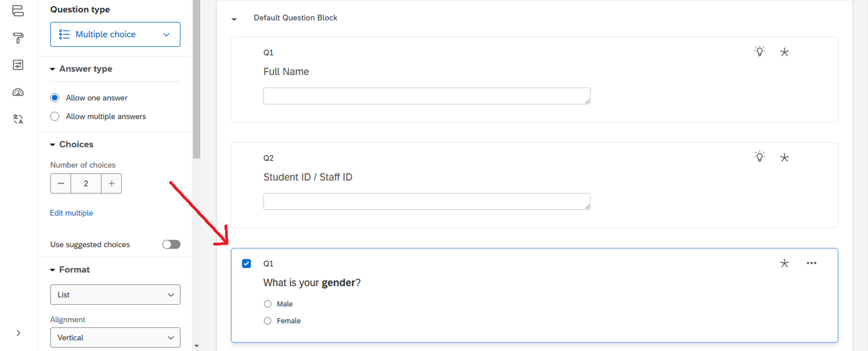Open the List format dropdown
Image resolution: width=868 pixels, height=351 pixels.
tap(115, 294)
